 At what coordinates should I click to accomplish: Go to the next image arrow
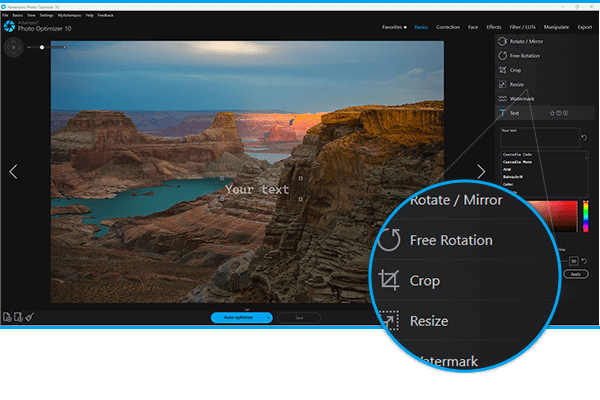point(481,171)
